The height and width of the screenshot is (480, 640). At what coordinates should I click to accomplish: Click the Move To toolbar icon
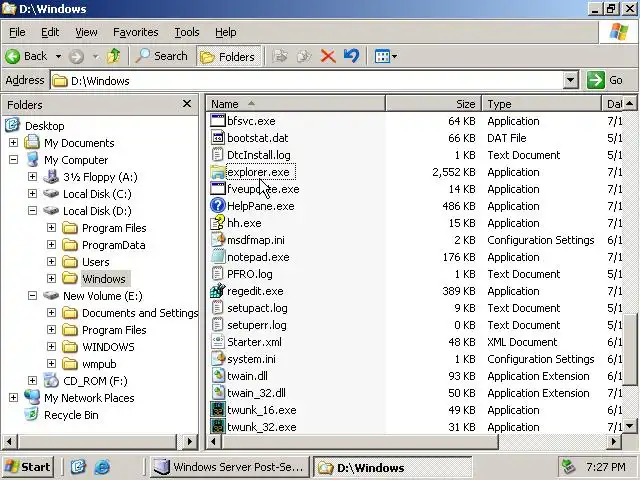(x=280, y=56)
